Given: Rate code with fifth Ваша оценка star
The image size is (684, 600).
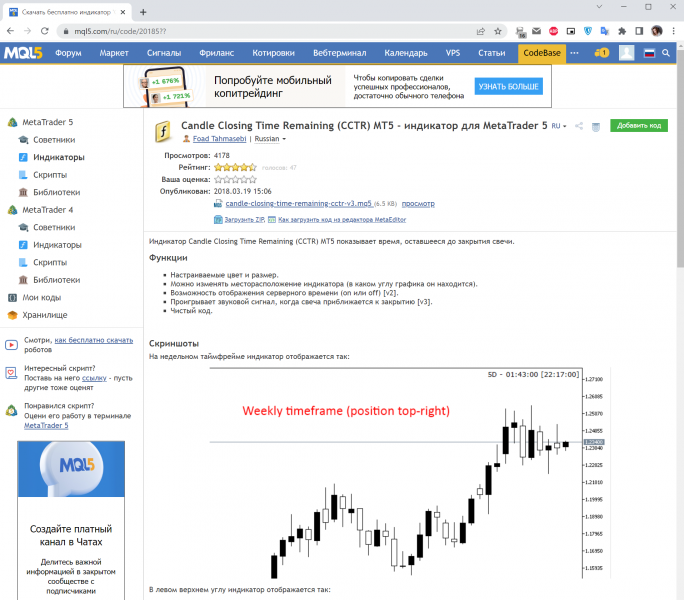Looking at the screenshot, I should (x=253, y=179).
